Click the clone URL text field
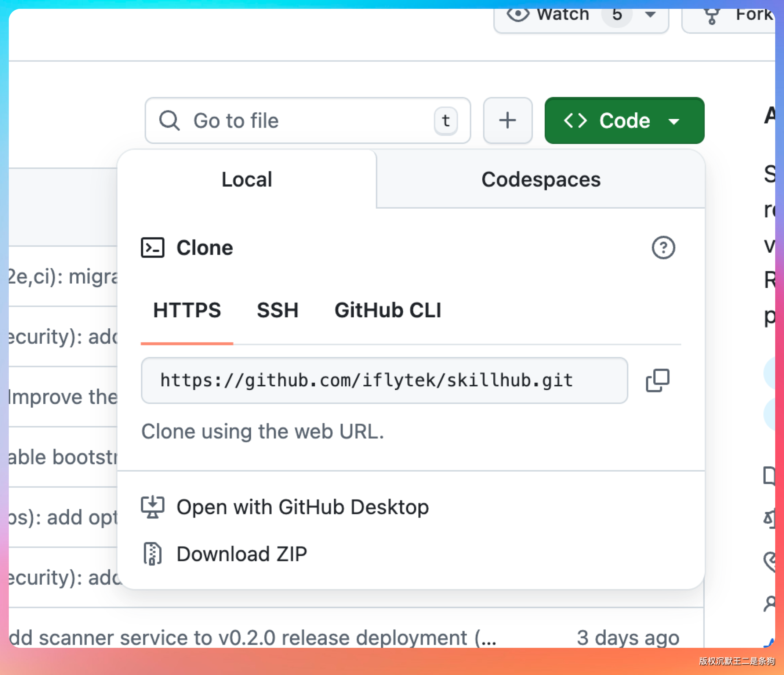The image size is (784, 675). click(384, 380)
